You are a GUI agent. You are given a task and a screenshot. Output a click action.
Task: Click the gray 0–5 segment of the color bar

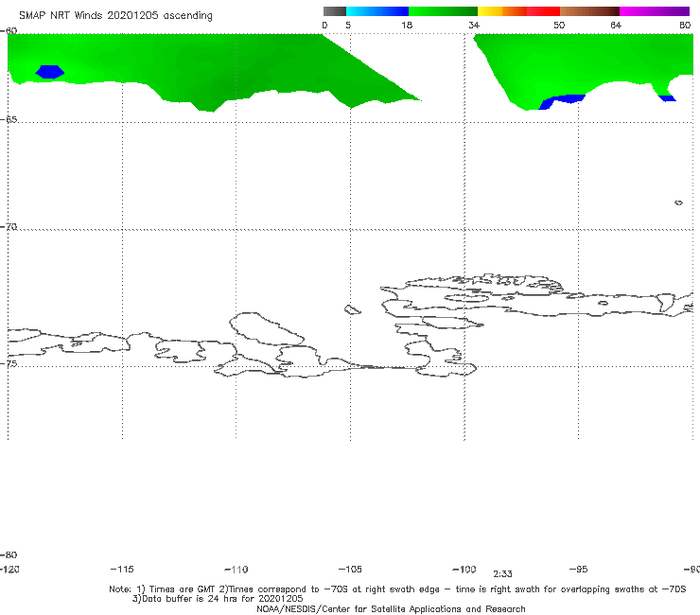(x=335, y=11)
